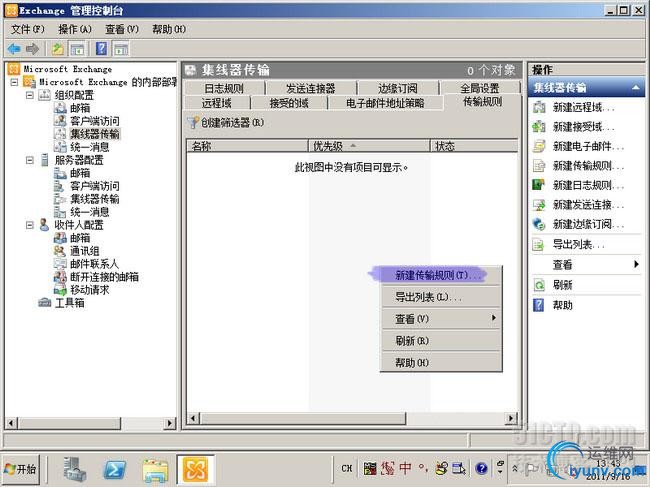Click 新建日志规则 action icon

pos(538,185)
